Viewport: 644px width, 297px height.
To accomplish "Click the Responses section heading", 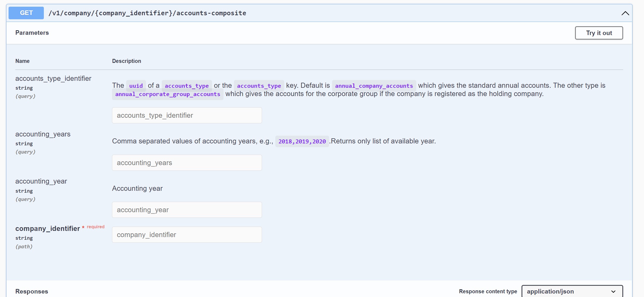I will click(32, 291).
